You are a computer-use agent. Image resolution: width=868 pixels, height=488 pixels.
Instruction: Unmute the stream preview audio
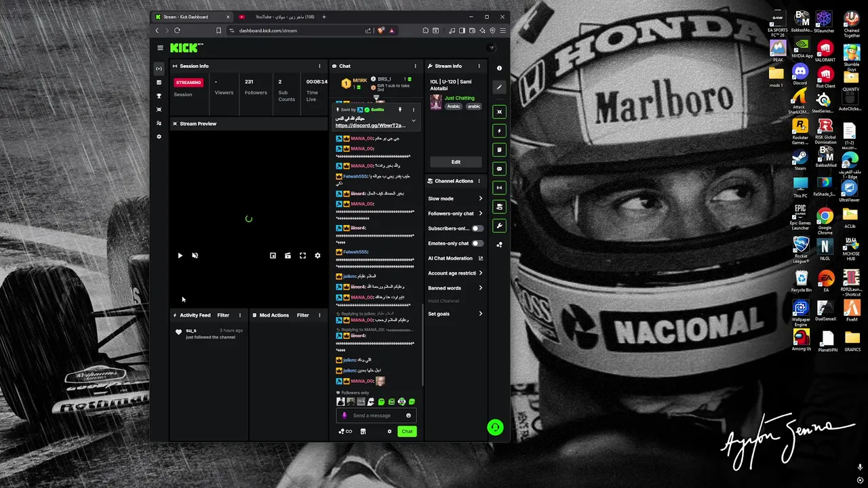point(195,256)
